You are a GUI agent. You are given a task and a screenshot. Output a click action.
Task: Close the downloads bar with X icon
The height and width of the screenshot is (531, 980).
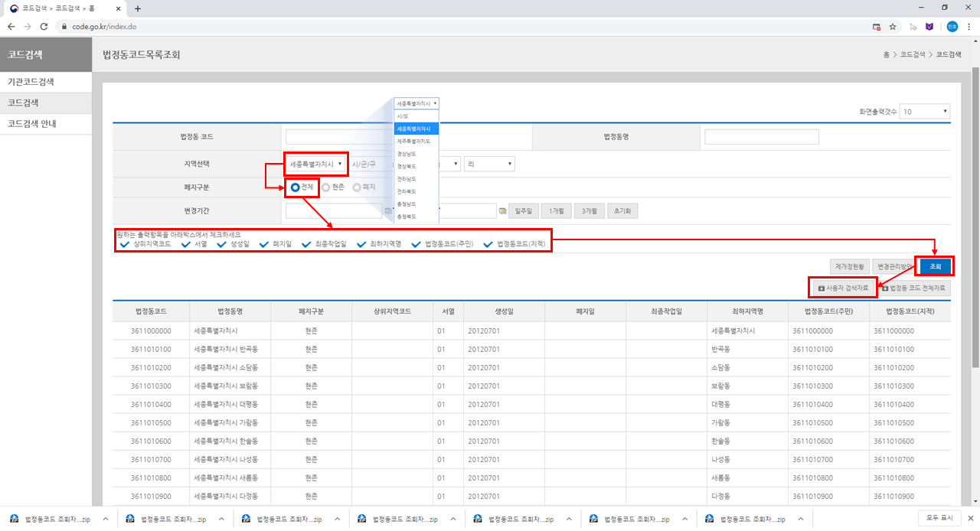969,518
